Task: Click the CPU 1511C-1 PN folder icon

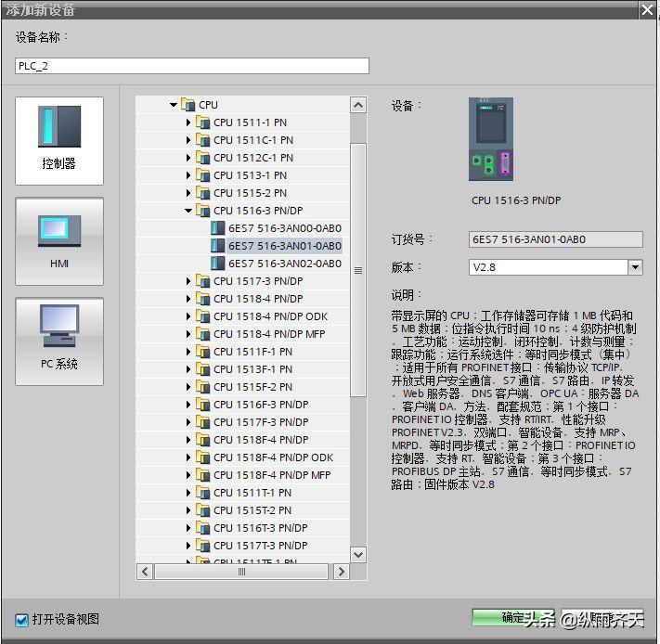Action: [x=203, y=140]
